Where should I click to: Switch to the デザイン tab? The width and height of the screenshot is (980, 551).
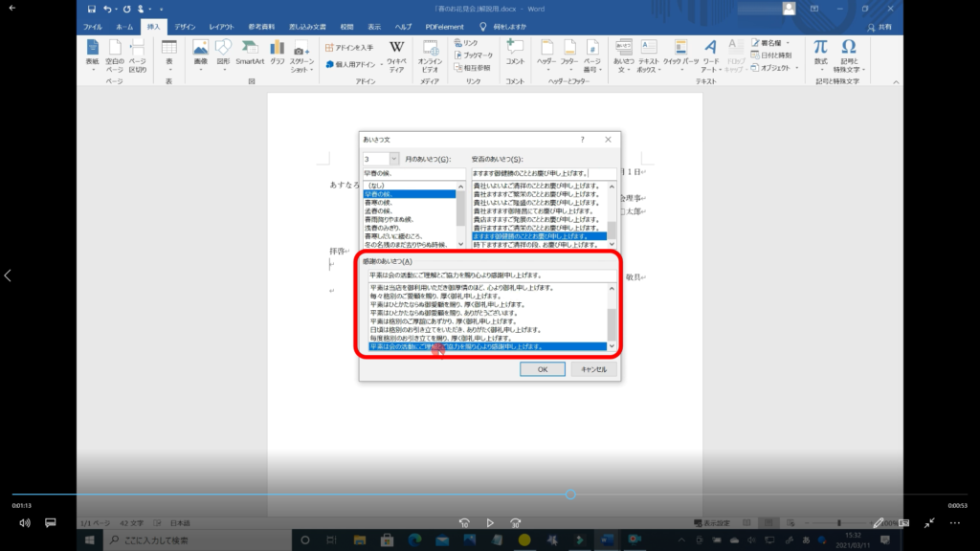pyautogui.click(x=185, y=27)
